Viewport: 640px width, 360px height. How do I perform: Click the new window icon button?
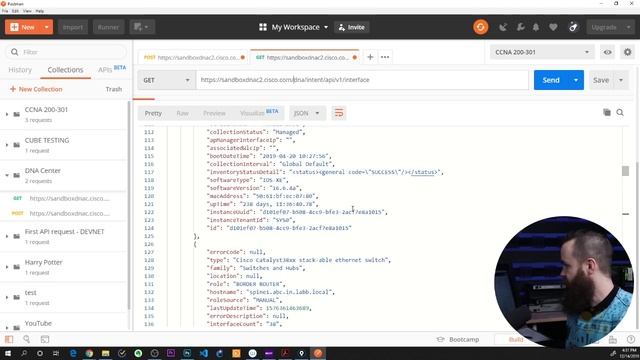click(142, 27)
